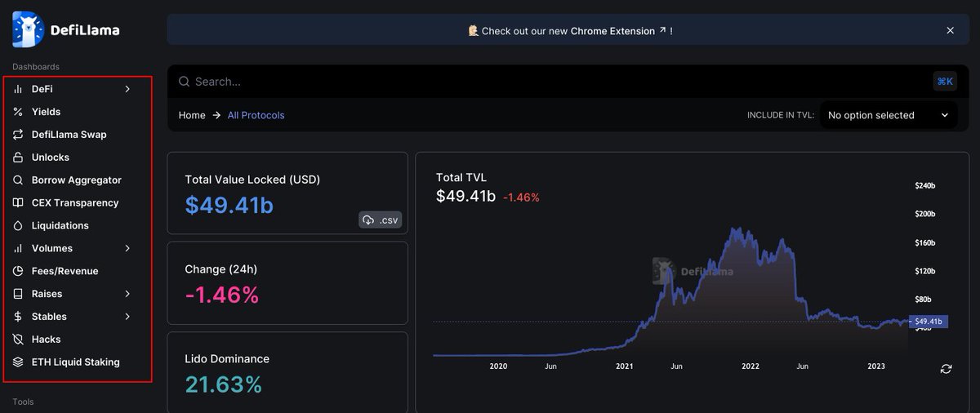Click the DefiLlama wordmark text
This screenshot has width=980, height=413.
point(85,30)
